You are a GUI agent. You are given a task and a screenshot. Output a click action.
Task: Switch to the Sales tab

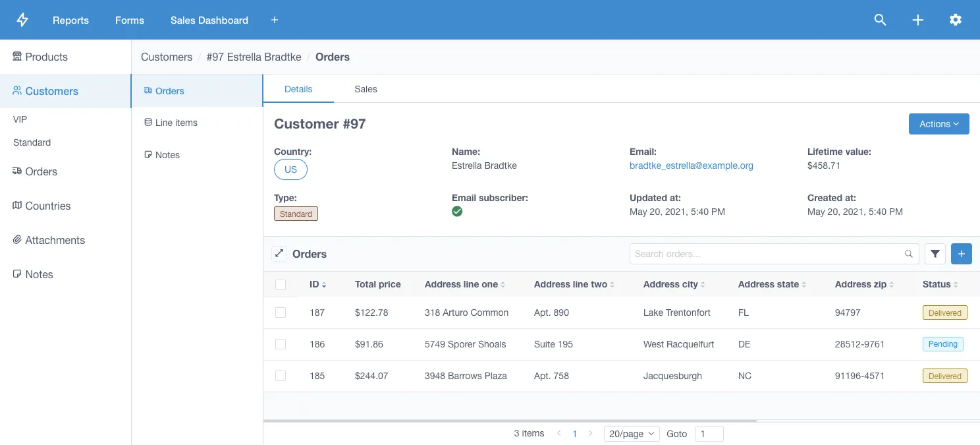[366, 89]
